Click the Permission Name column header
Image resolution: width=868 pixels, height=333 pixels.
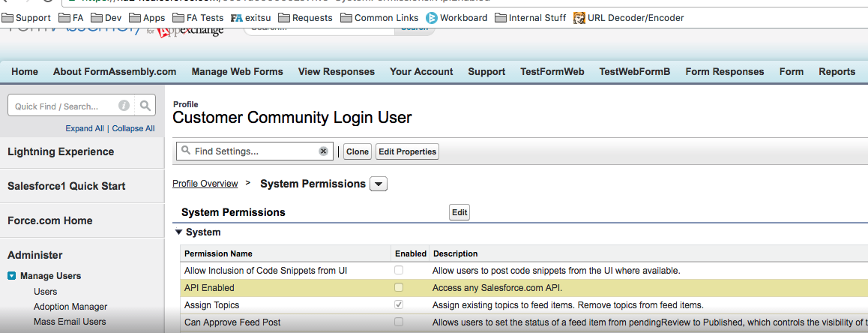218,253
